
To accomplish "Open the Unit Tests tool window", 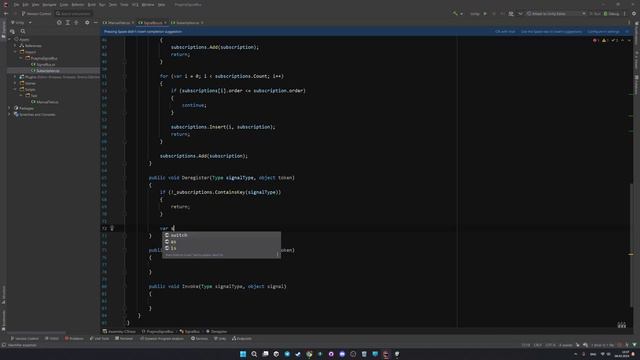I will point(99,338).
